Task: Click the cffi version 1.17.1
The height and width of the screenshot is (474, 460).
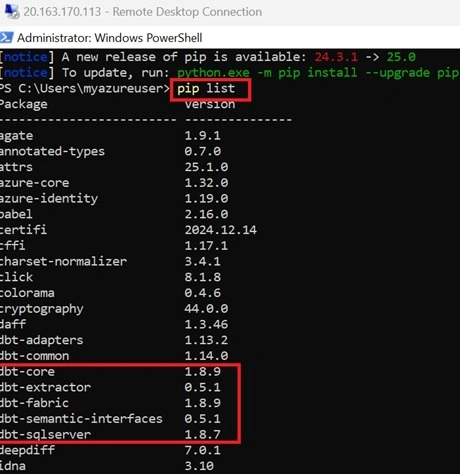Action: tap(206, 246)
